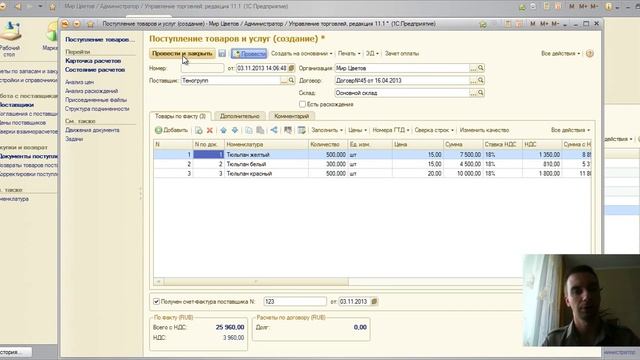640x360 pixels.
Task: Open Карточка расчетов link in left panel
Action: click(x=93, y=61)
